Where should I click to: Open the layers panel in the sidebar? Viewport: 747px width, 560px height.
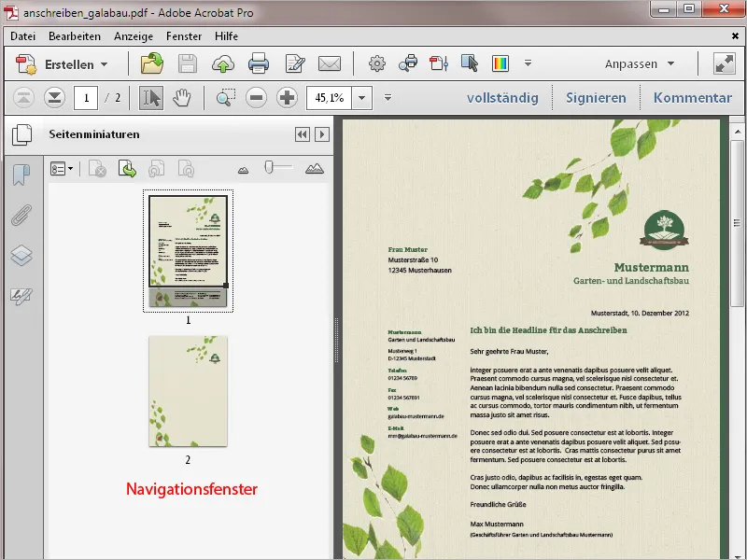pos(21,255)
